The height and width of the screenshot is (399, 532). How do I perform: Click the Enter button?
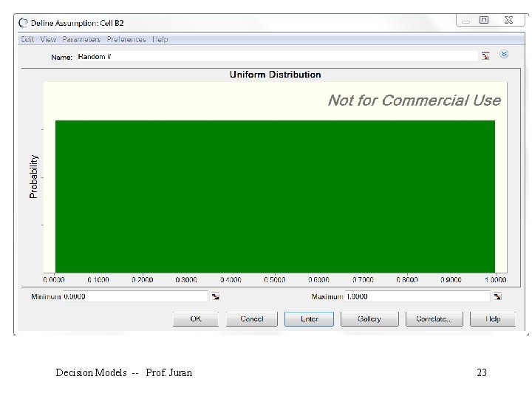click(x=309, y=319)
